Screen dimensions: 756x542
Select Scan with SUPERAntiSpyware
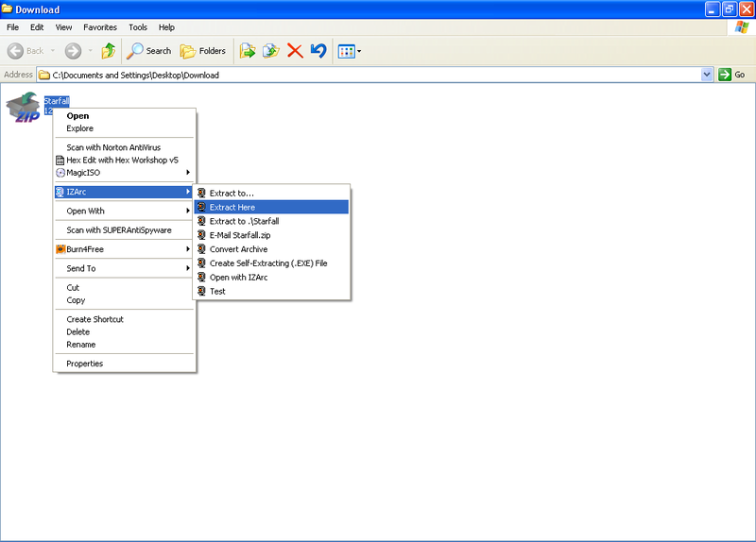click(125, 230)
